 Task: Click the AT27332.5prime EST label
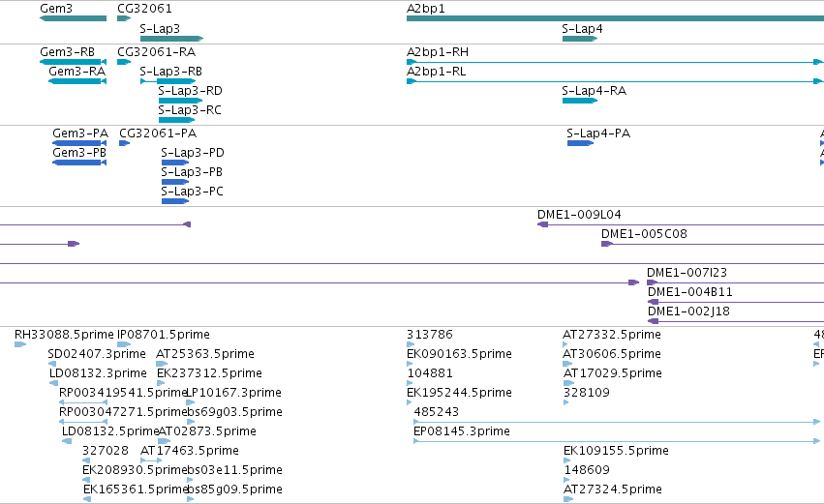[612, 335]
